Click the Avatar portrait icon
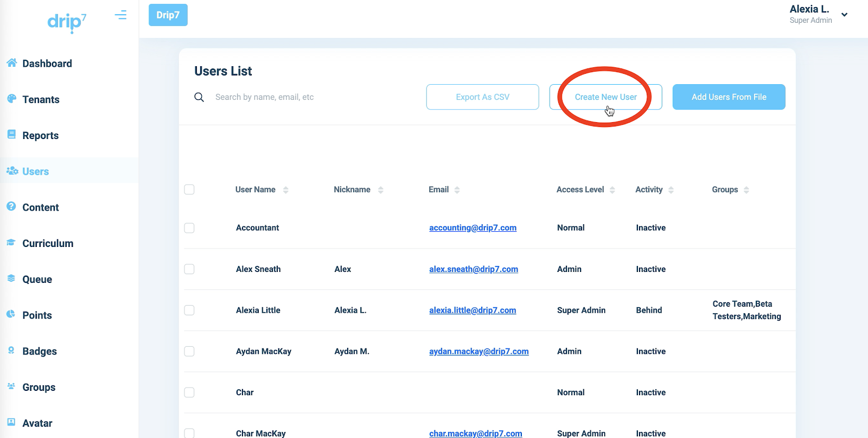Image resolution: width=868 pixels, height=438 pixels. [x=11, y=422]
